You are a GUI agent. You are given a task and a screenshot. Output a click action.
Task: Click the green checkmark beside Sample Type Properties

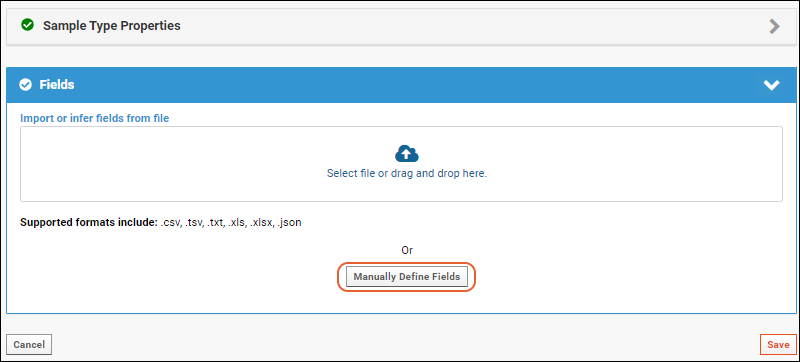[x=28, y=25]
